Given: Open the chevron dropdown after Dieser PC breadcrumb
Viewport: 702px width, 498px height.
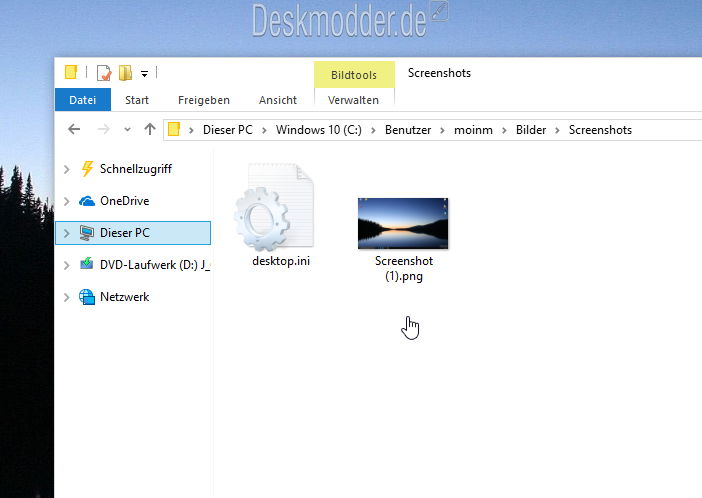Looking at the screenshot, I should click(x=264, y=130).
